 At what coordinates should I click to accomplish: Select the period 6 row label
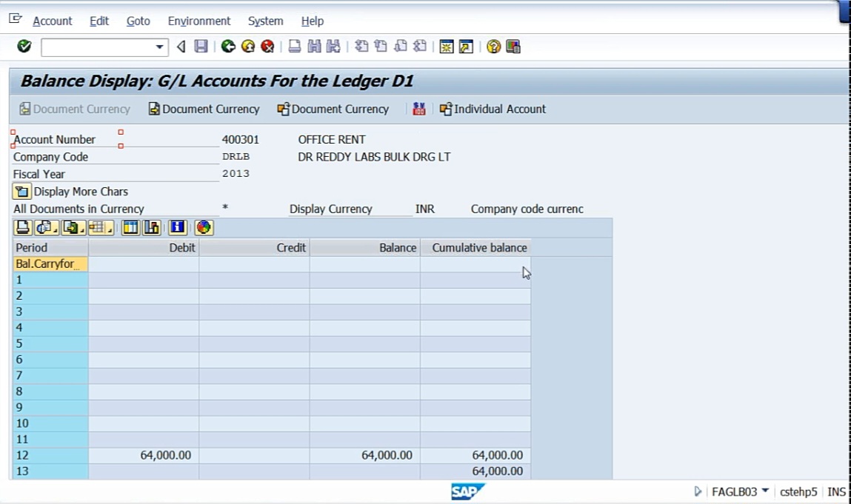click(x=50, y=360)
